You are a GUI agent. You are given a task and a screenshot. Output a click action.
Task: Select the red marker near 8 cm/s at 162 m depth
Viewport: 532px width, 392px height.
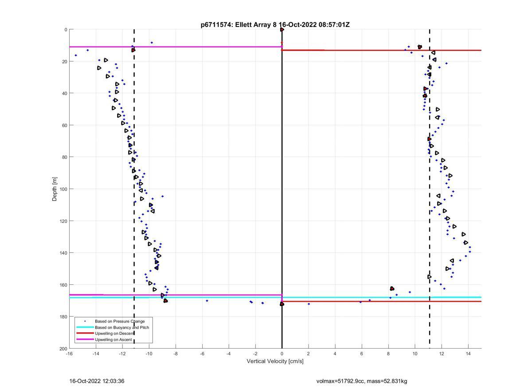(392, 289)
